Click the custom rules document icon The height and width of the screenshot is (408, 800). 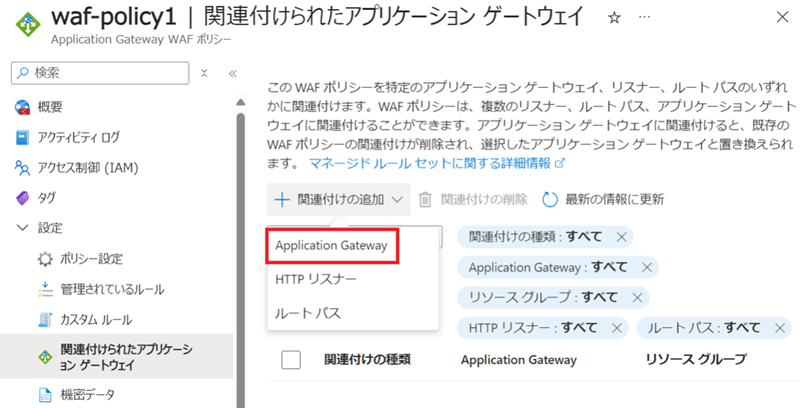(45, 320)
